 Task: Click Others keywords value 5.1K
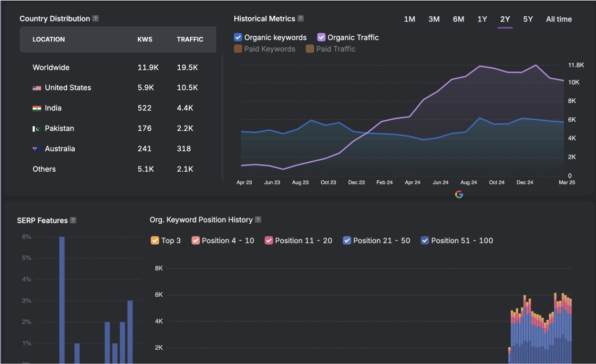[x=146, y=169]
